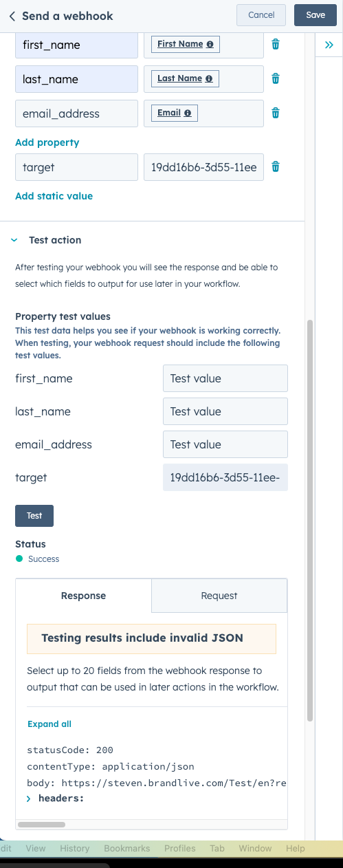
Task: Collapse the Test action section
Action: click(x=14, y=240)
